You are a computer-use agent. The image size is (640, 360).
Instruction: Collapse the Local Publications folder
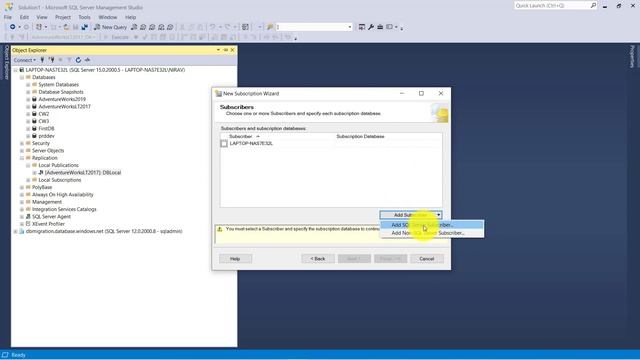point(28,165)
